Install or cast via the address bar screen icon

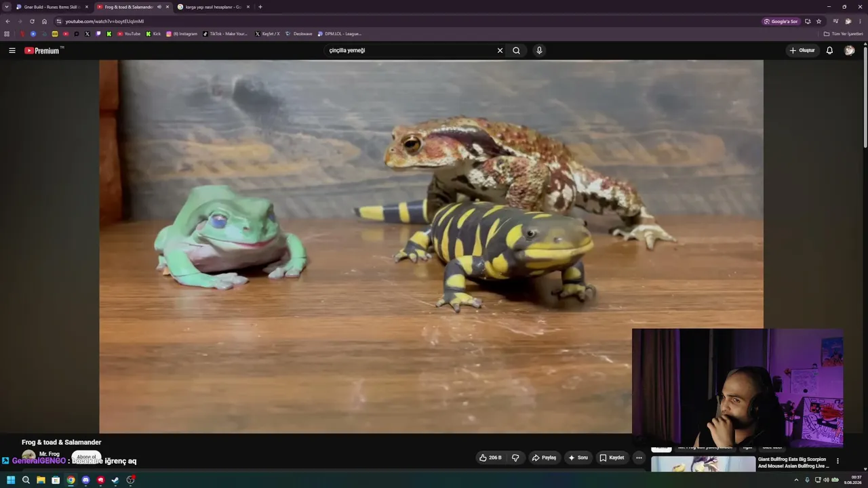[x=808, y=21]
